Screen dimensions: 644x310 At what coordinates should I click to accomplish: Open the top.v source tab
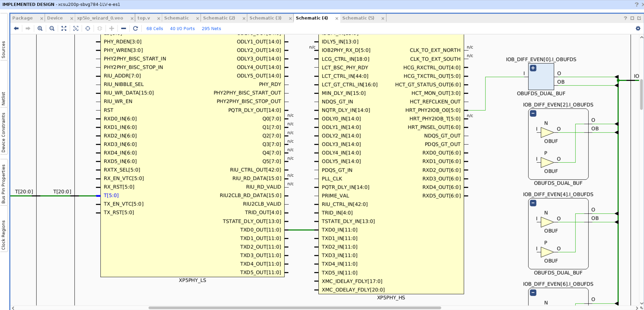(143, 18)
